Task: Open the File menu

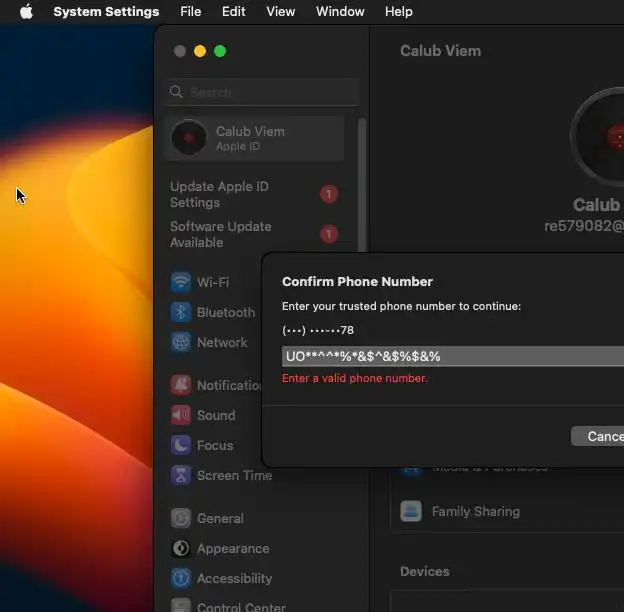Action: pyautogui.click(x=191, y=12)
